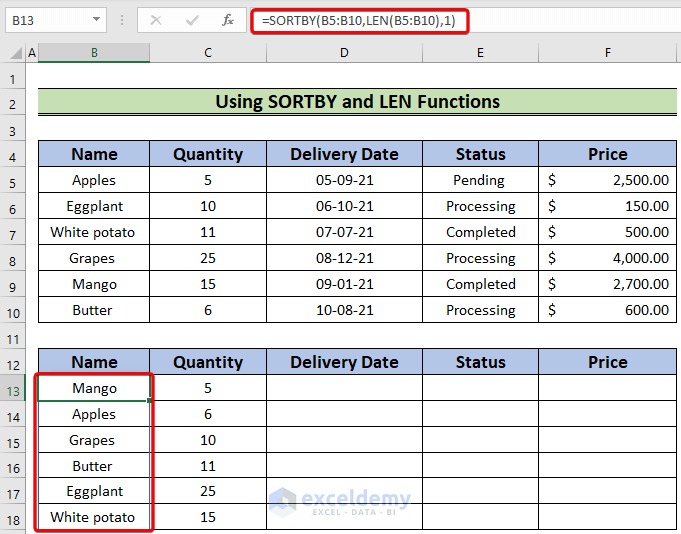Select the price cell showing 150.00
Viewport: 681px width, 534px height.
[607, 206]
